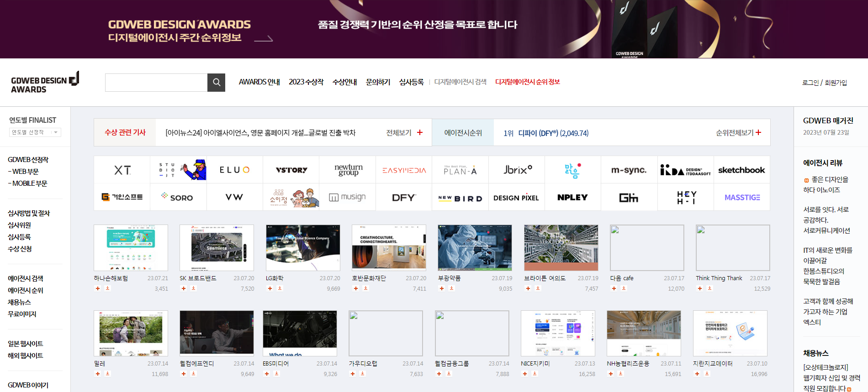Click inside the search text field
The image size is (868, 392).
(156, 83)
